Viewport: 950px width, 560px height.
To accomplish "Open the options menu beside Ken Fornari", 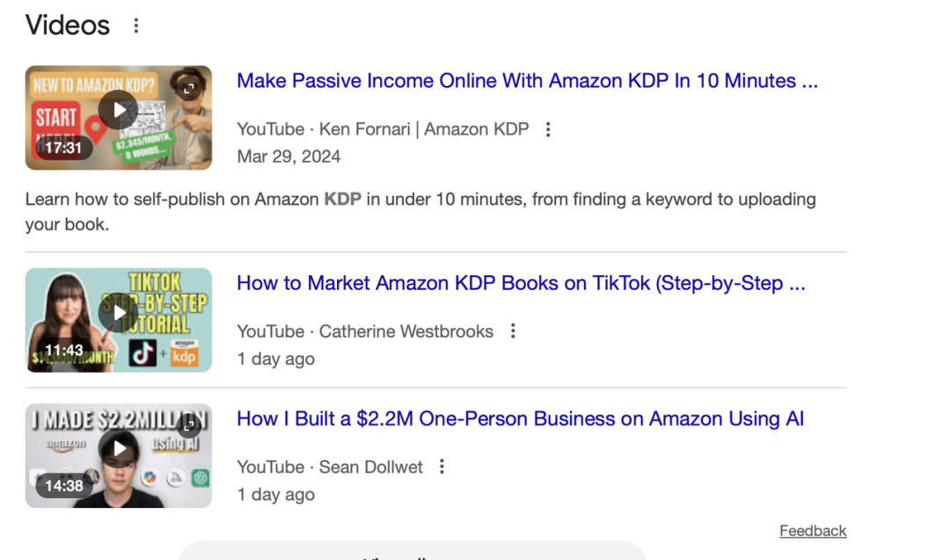I will 548,129.
